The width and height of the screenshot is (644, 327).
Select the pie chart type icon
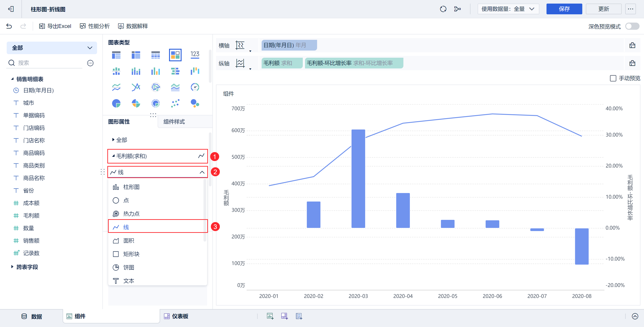pos(116,103)
